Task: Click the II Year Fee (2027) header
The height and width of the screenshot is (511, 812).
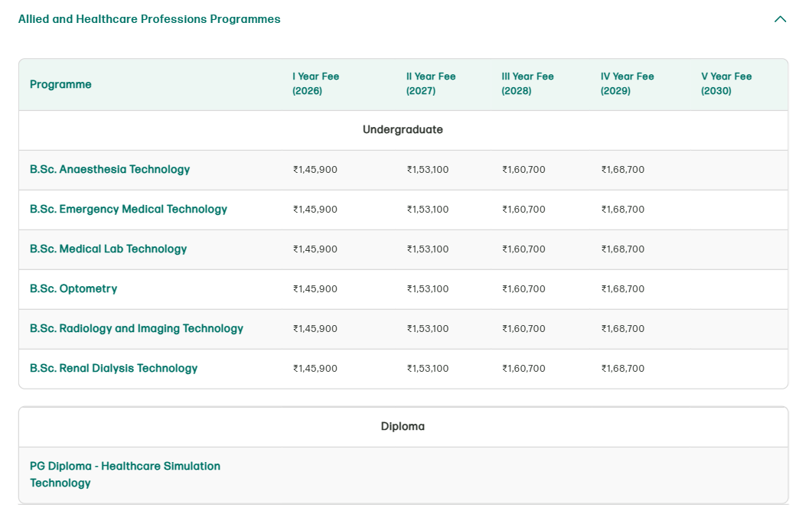Action: click(431, 83)
